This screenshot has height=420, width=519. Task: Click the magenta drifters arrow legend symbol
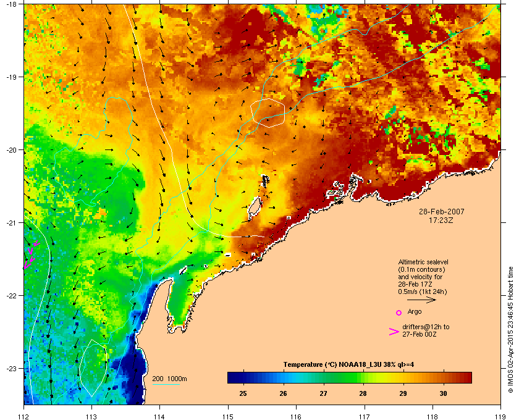[x=394, y=332]
